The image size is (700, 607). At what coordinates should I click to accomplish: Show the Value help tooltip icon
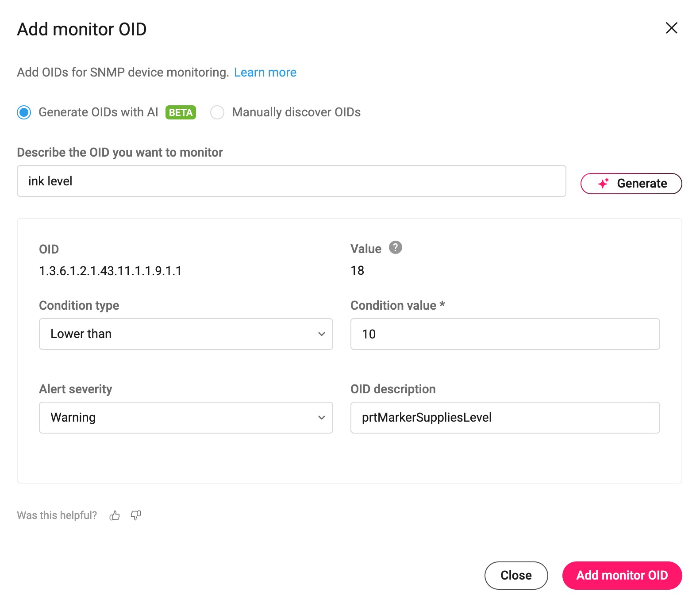(395, 247)
